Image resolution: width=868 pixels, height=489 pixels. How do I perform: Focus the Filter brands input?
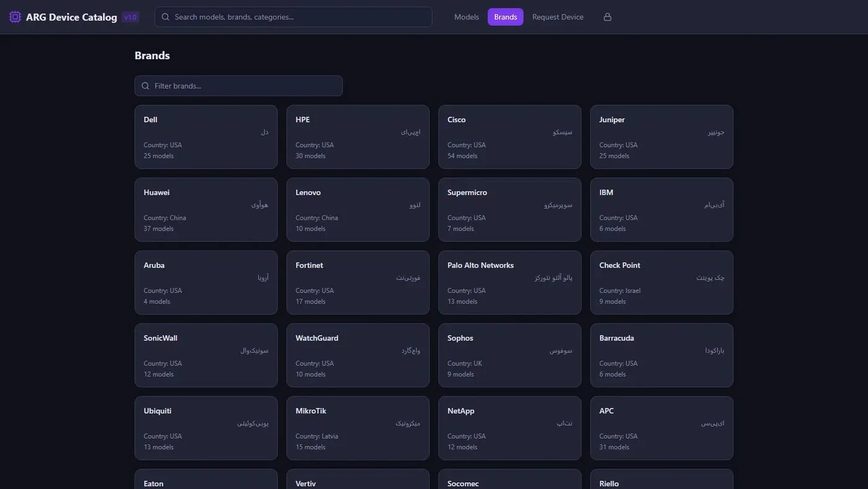pyautogui.click(x=239, y=86)
